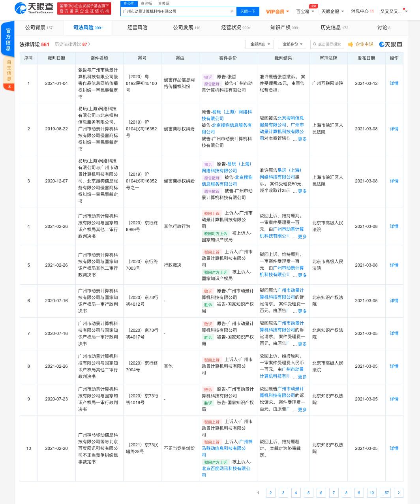Open the 全部案由 filter dropdown
This screenshot has width=420, height=504.
click(x=259, y=44)
